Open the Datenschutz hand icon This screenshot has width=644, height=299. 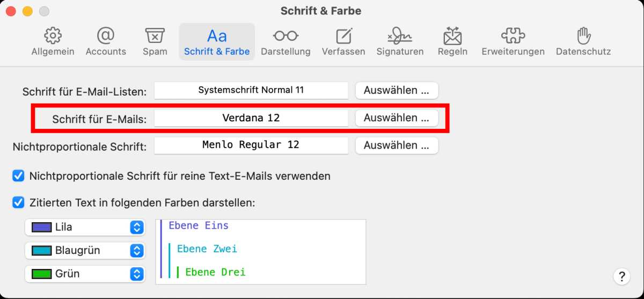click(x=583, y=36)
